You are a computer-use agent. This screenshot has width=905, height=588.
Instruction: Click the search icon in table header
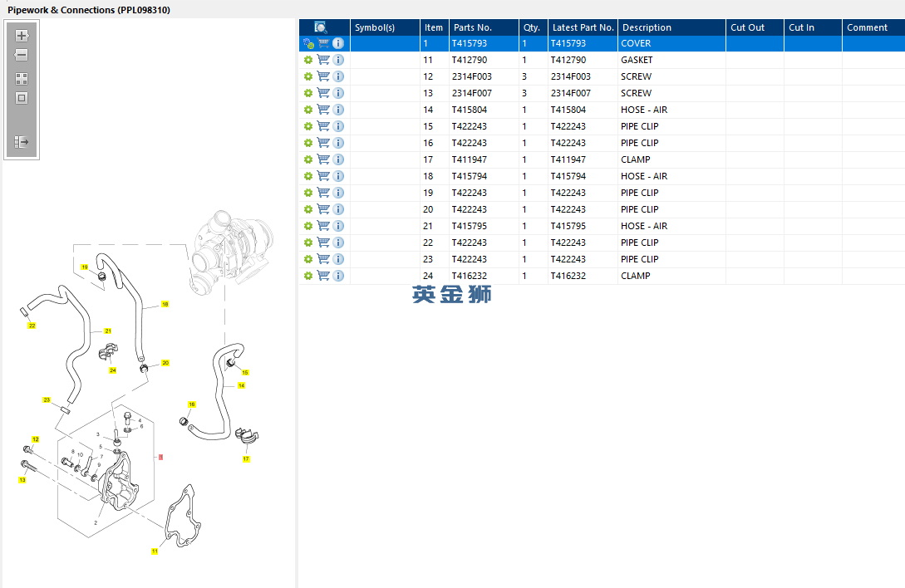[x=320, y=27]
